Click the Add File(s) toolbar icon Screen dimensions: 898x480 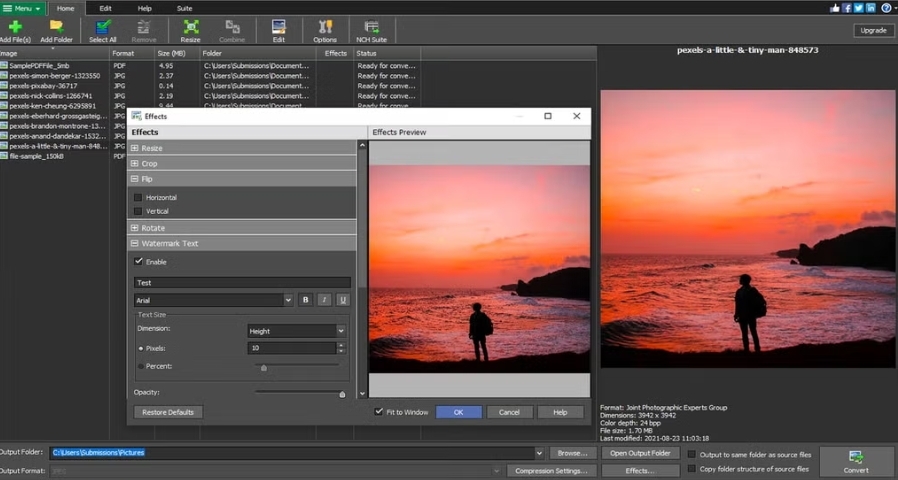15,31
